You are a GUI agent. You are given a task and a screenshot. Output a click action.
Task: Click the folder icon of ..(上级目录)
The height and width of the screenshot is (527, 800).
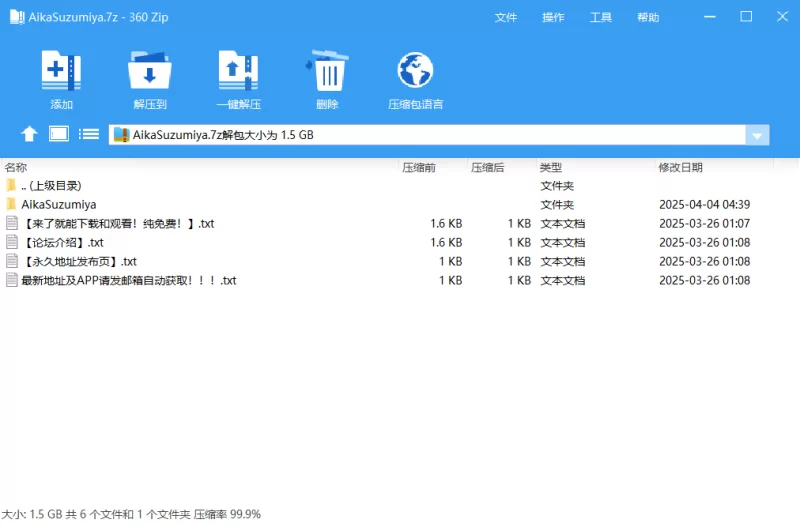tap(11, 185)
